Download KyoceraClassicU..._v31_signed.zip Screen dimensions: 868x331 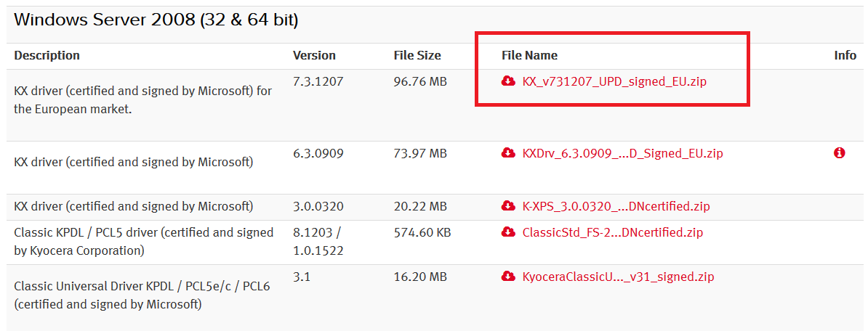(619, 277)
